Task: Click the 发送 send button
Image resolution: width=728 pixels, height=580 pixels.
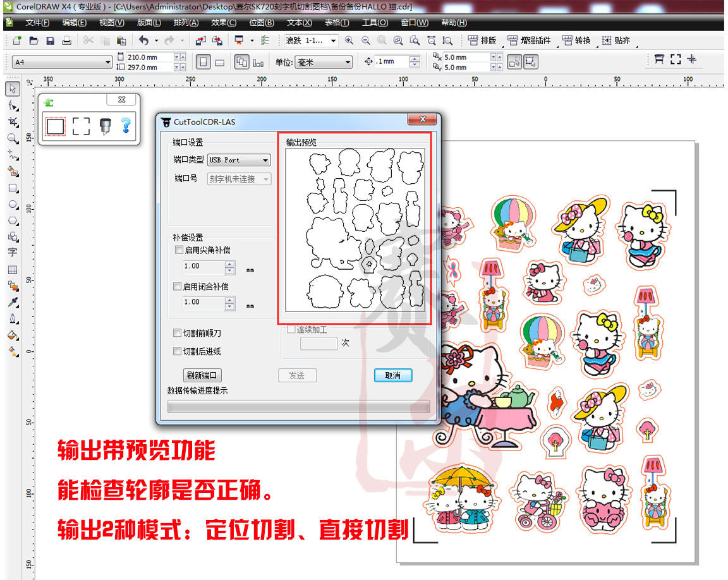Action: point(297,375)
